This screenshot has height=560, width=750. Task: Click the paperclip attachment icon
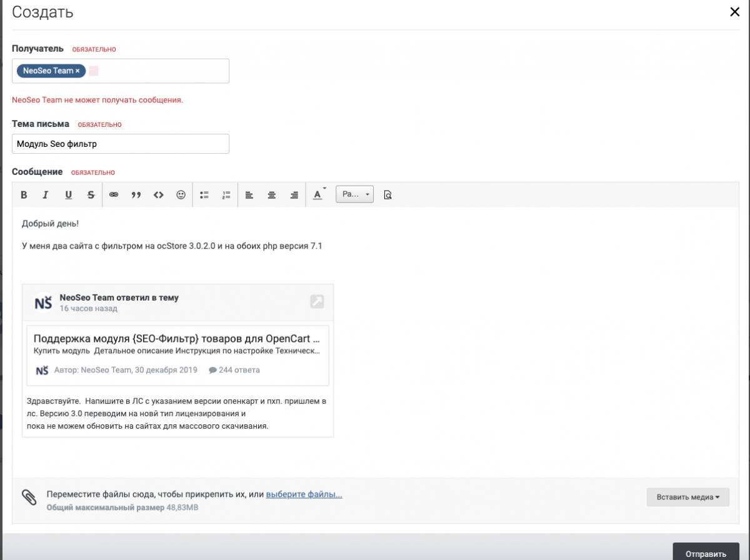point(29,497)
